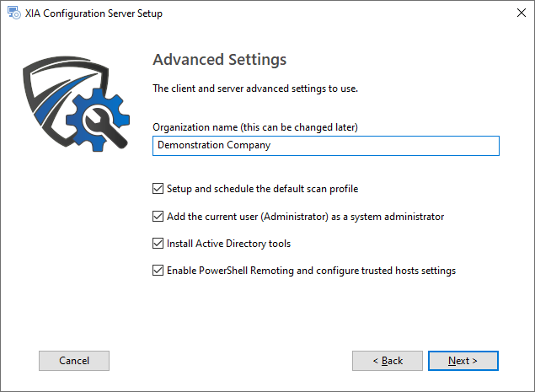The image size is (535, 392).
Task: Click the 'configure trusted hosts settings' label text
Action: (386, 271)
